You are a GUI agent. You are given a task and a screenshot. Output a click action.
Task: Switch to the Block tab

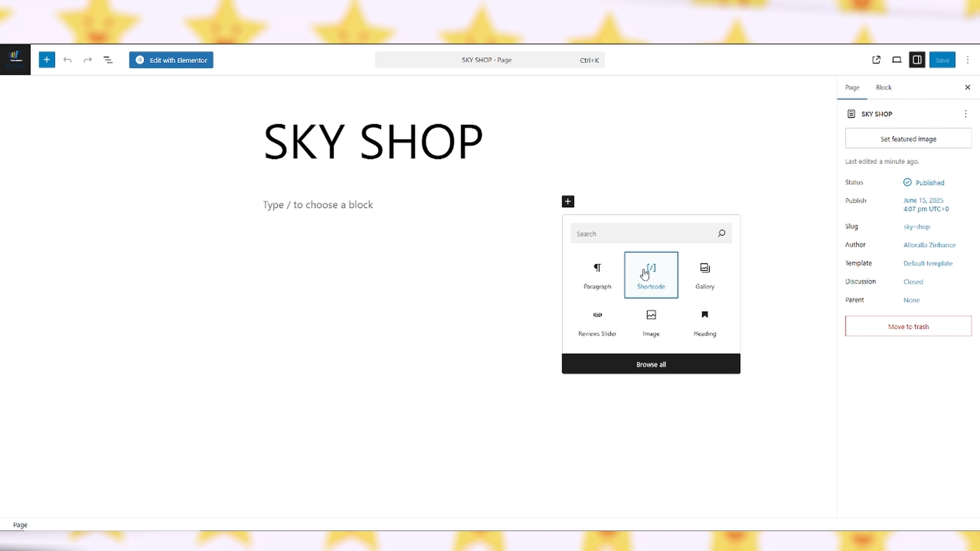click(884, 87)
